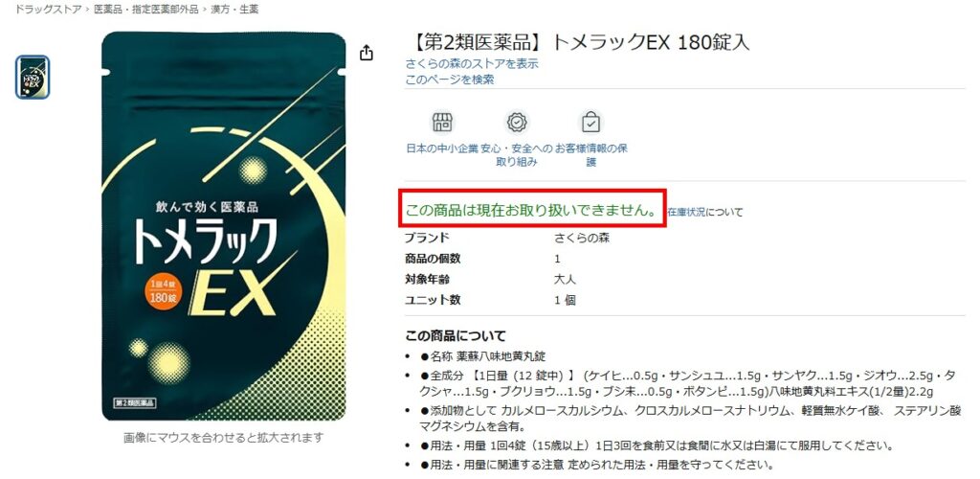Navigate to 漢方・生薬 breadcrumb

point(234,10)
